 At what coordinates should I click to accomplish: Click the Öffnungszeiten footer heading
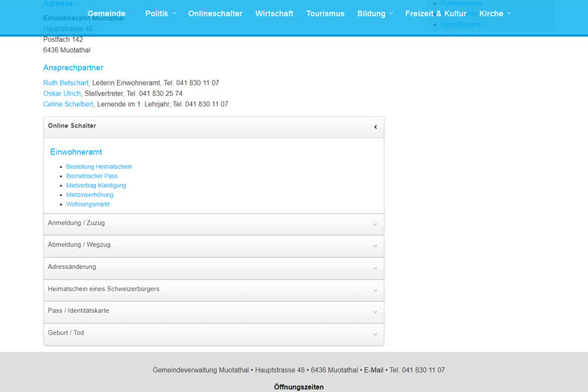click(x=299, y=387)
